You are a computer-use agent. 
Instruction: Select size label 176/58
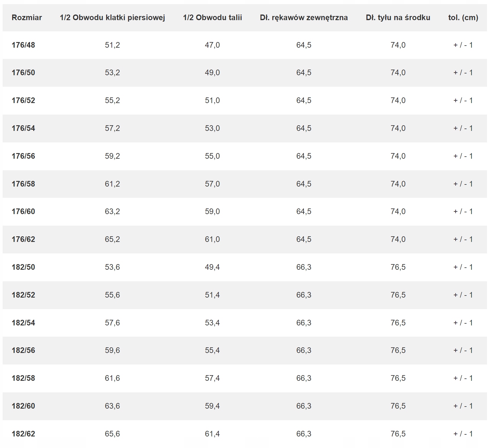pyautogui.click(x=23, y=184)
